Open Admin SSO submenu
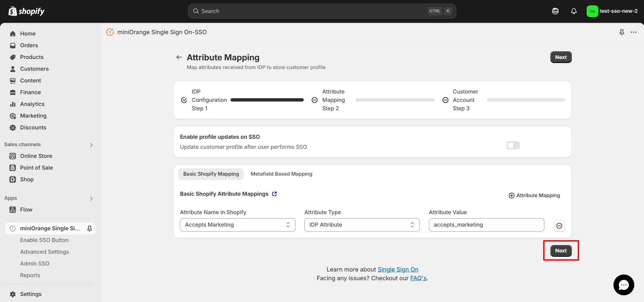The image size is (644, 302). [x=35, y=263]
